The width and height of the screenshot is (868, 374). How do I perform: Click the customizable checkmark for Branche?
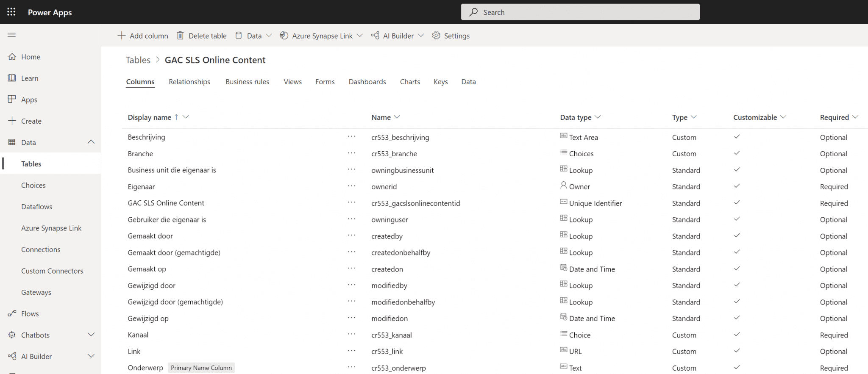[x=737, y=153]
